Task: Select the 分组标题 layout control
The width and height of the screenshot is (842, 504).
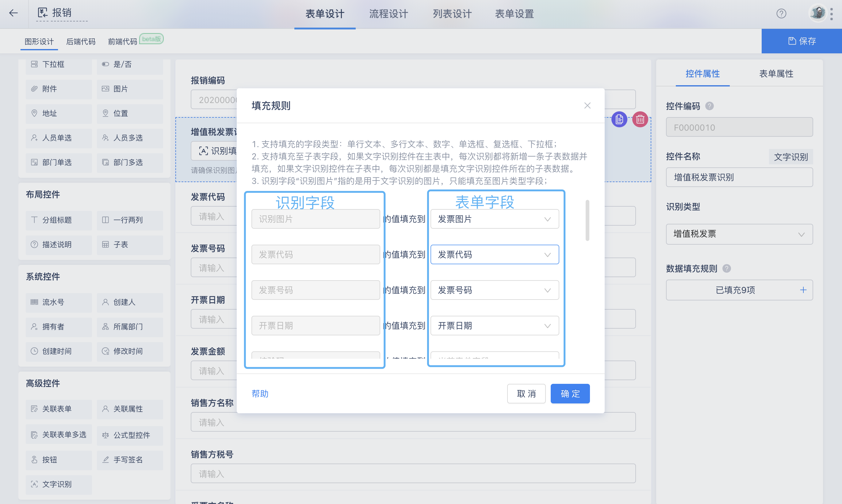Action: [x=59, y=220]
